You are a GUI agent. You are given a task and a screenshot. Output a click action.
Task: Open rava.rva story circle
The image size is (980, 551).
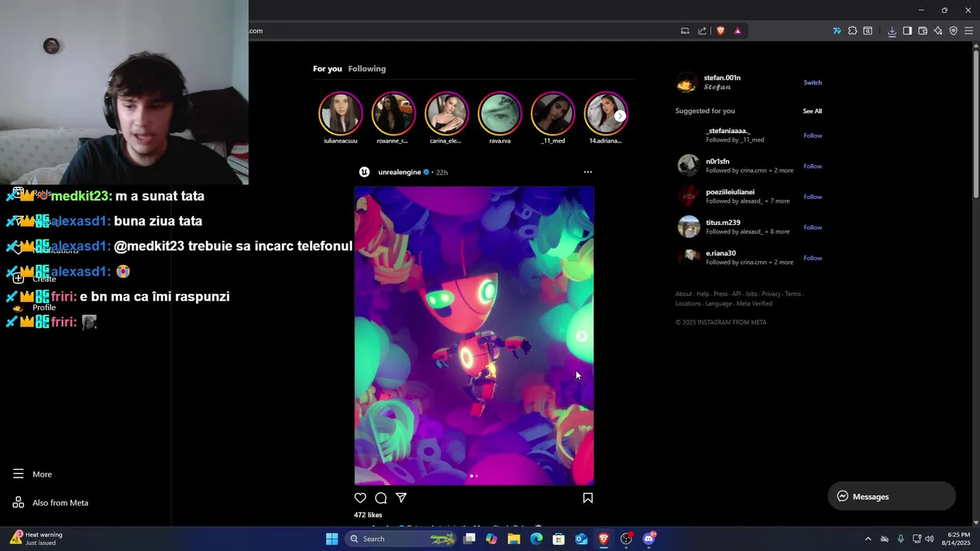[499, 113]
